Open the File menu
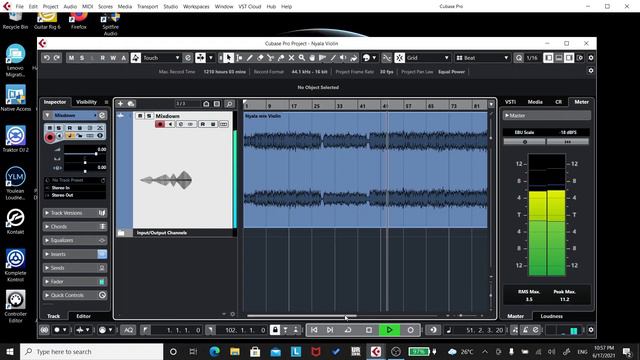The height and width of the screenshot is (360, 640). [19, 7]
